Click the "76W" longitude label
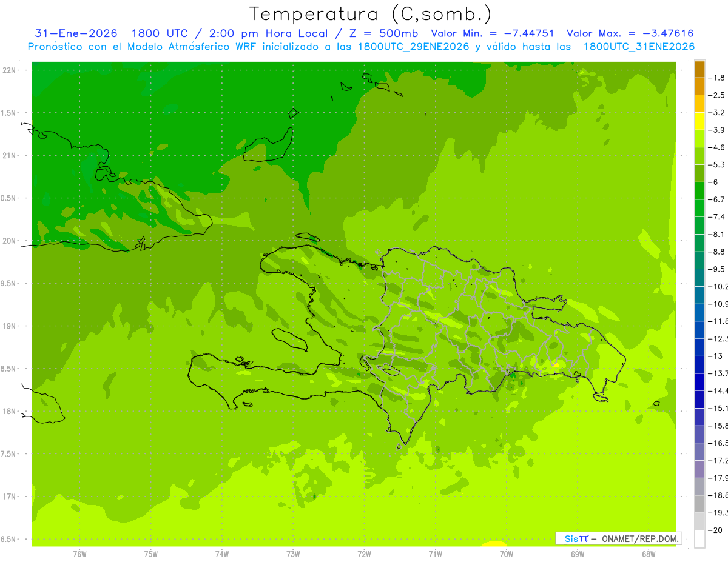 click(79, 554)
